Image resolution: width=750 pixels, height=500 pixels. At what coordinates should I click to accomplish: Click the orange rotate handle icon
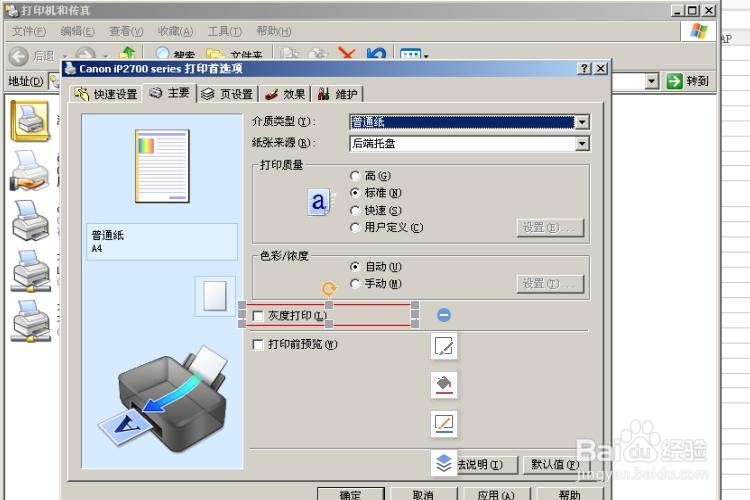(329, 289)
